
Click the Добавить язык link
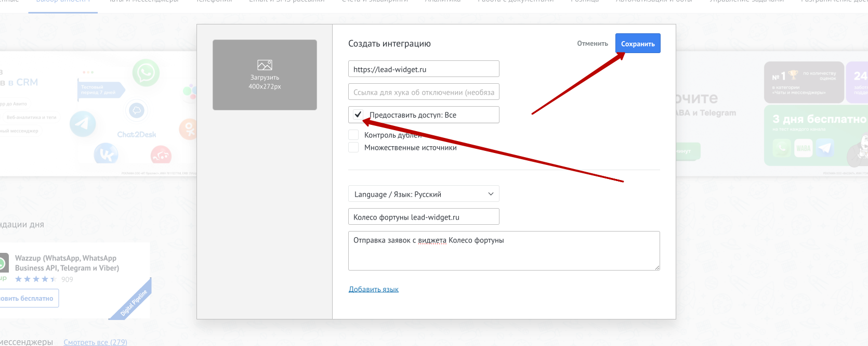coord(374,289)
